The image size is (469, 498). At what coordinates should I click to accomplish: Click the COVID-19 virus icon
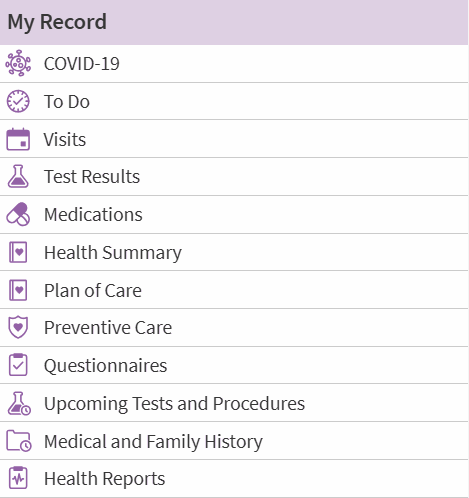tap(18, 63)
